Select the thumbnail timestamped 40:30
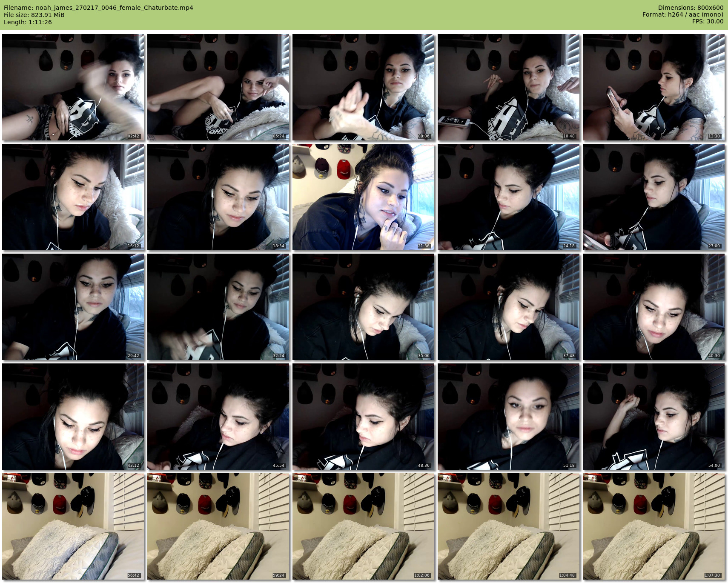 tap(654, 307)
